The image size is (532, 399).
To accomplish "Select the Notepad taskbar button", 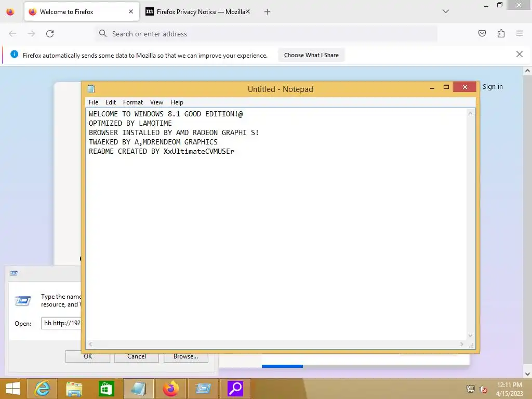I will pyautogui.click(x=139, y=389).
